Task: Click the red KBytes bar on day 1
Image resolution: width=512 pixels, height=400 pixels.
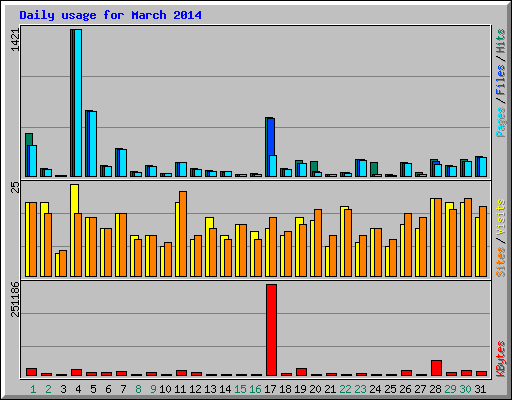Action: [31, 372]
